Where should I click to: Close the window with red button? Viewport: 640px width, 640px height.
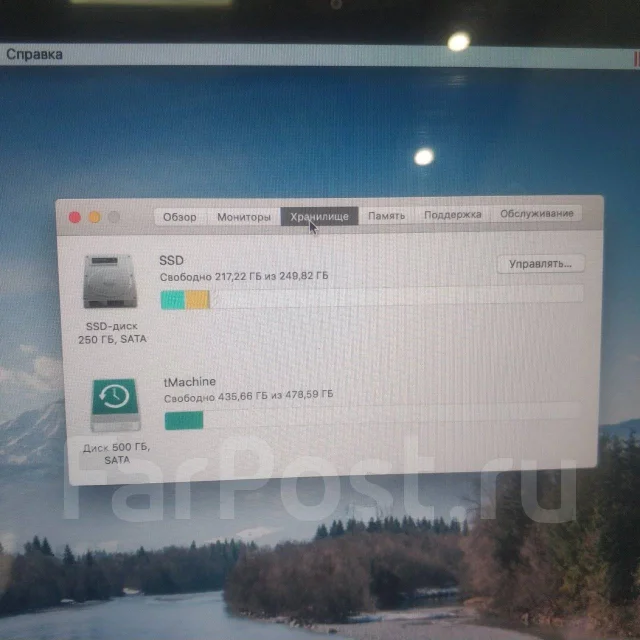pyautogui.click(x=75, y=218)
